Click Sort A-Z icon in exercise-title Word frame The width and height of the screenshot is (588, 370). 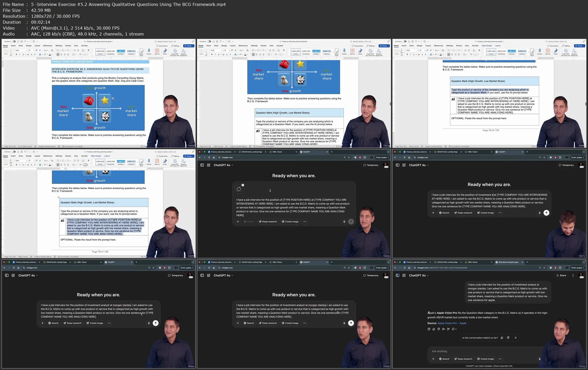pyautogui.click(x=83, y=50)
